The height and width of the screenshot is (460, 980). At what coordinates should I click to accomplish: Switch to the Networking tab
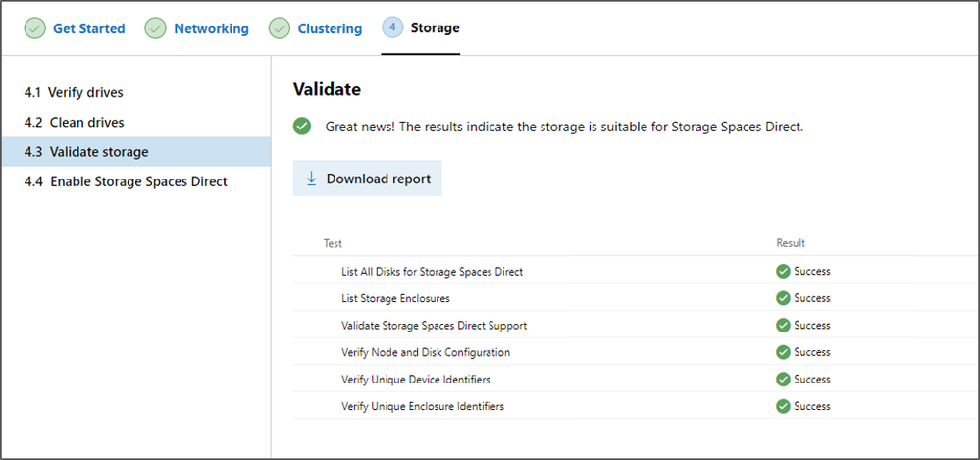click(x=211, y=28)
